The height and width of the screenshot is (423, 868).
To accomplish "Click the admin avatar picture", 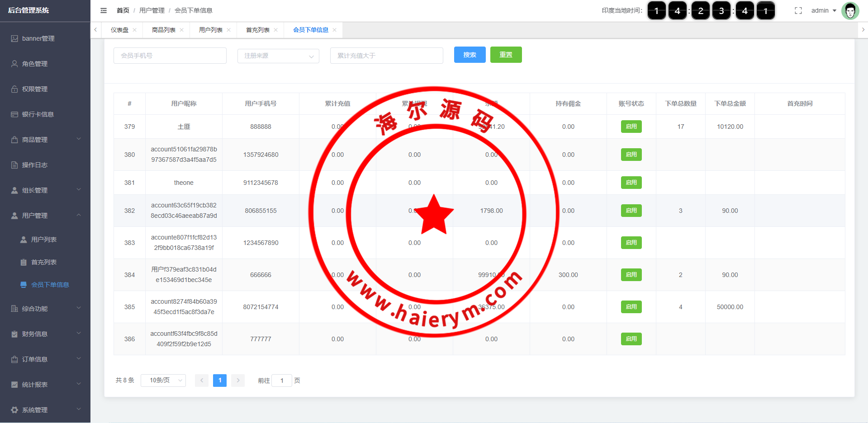I will point(850,11).
